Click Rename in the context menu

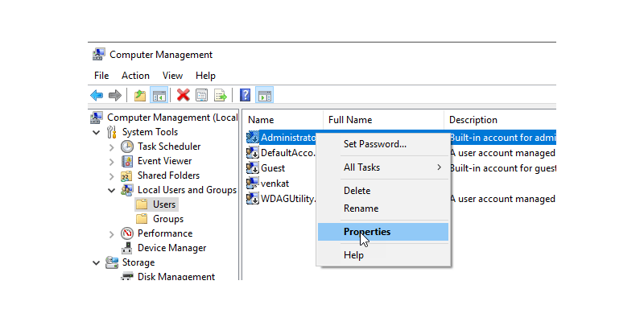(x=361, y=208)
